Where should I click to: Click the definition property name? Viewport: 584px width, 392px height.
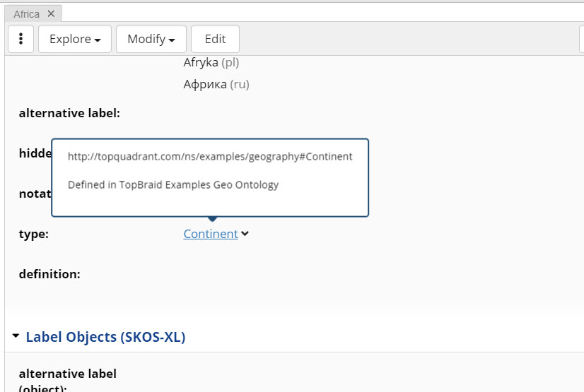(x=49, y=273)
